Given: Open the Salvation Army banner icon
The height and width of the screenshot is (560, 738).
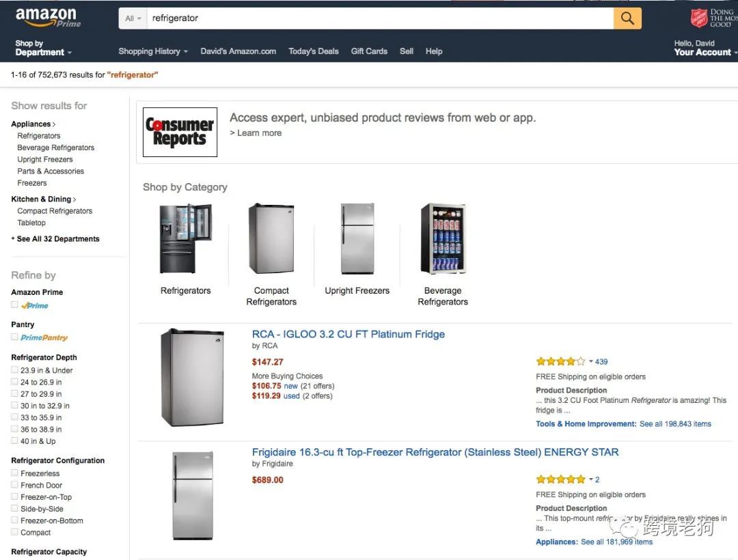Looking at the screenshot, I should pyautogui.click(x=698, y=18).
